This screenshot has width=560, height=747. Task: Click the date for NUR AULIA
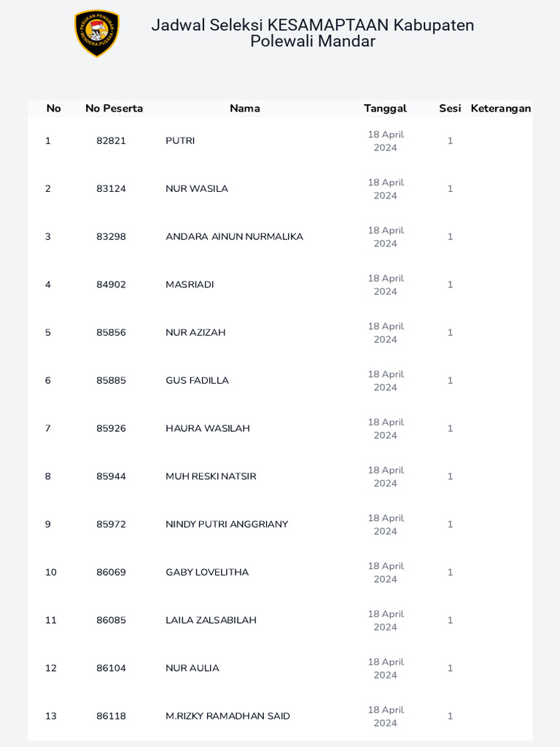pyautogui.click(x=385, y=668)
